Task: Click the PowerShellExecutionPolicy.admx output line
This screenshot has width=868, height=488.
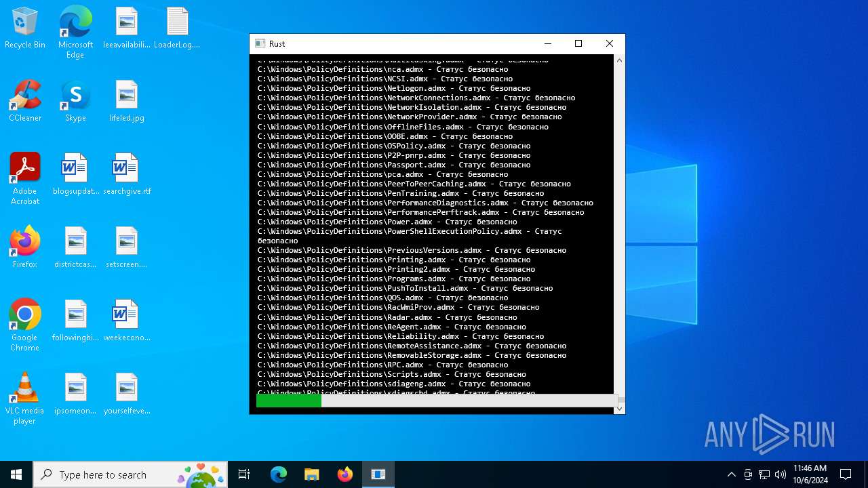Action: (410, 236)
